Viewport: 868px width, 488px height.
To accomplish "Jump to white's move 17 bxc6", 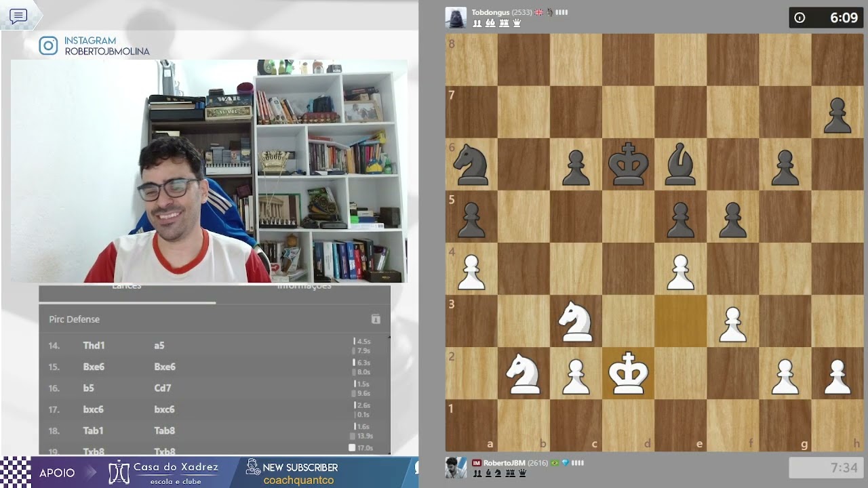I will (x=93, y=409).
